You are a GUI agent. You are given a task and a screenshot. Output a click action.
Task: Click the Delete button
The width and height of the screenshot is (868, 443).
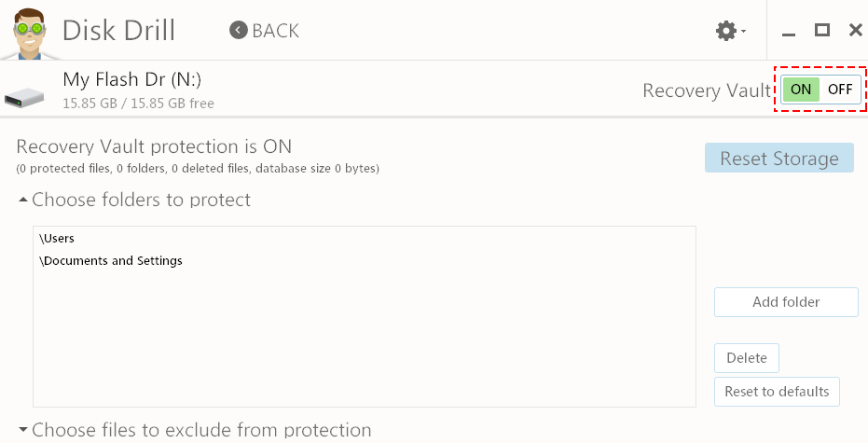[x=746, y=358]
